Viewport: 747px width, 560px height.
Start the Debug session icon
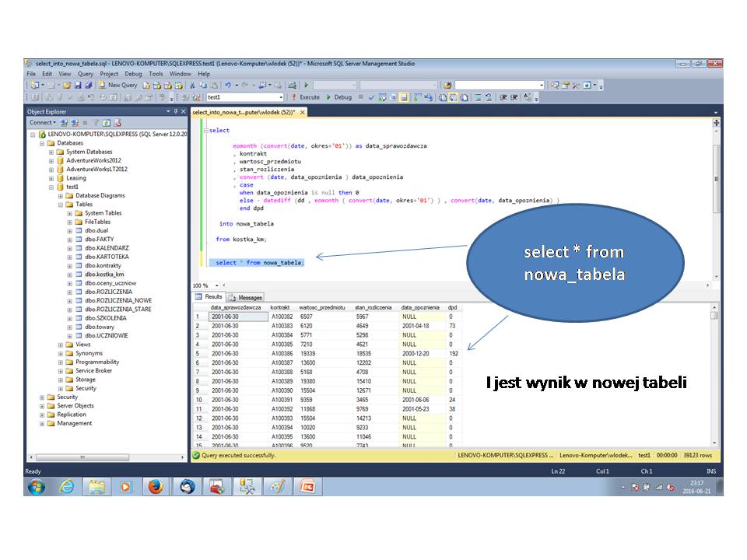pyautogui.click(x=328, y=97)
